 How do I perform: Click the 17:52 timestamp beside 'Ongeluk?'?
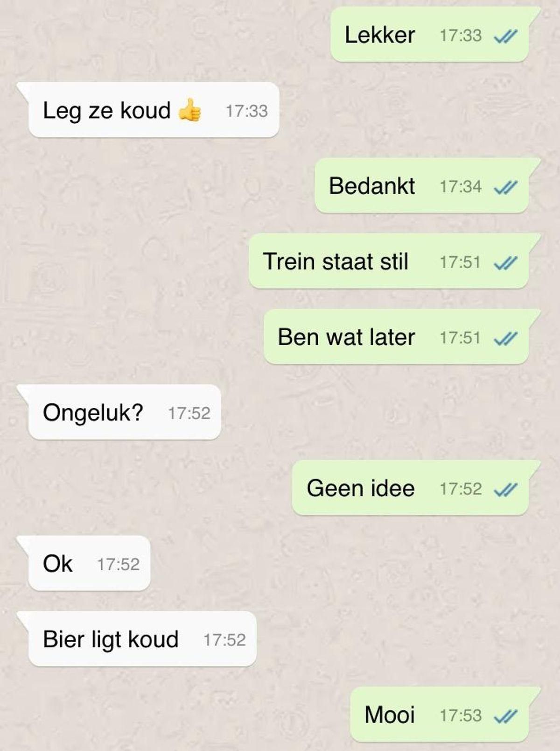(x=189, y=413)
